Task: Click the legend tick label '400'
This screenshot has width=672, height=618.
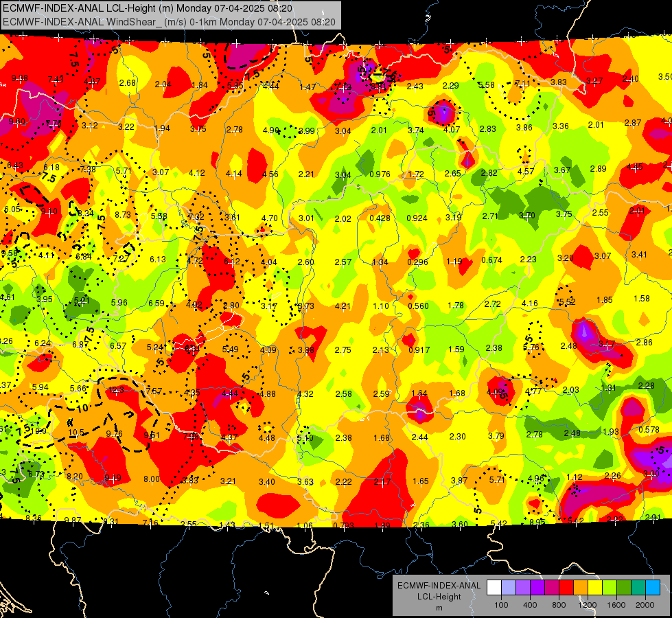Action: click(530, 605)
